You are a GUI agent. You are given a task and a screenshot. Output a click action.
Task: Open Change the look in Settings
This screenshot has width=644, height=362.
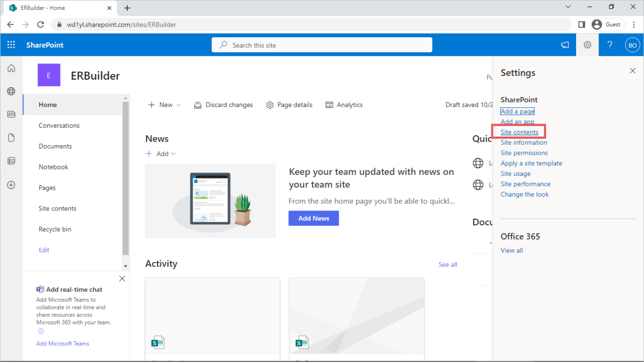point(525,194)
